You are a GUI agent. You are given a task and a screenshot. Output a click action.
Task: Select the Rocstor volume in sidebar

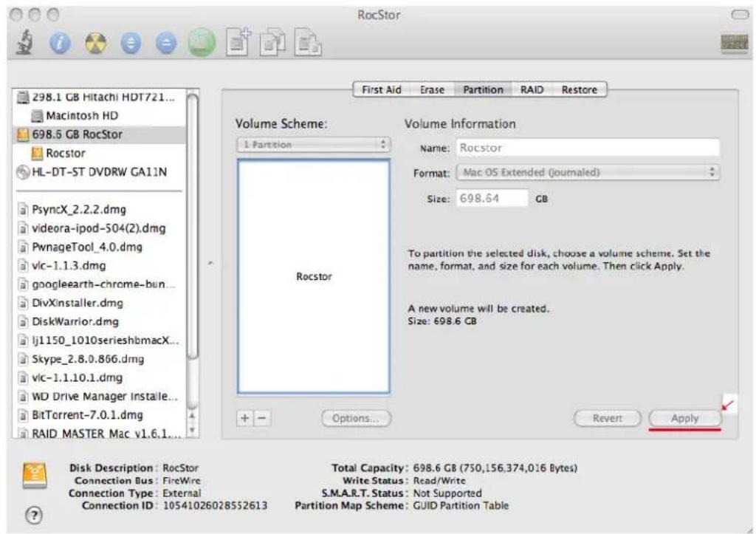[x=98, y=154]
